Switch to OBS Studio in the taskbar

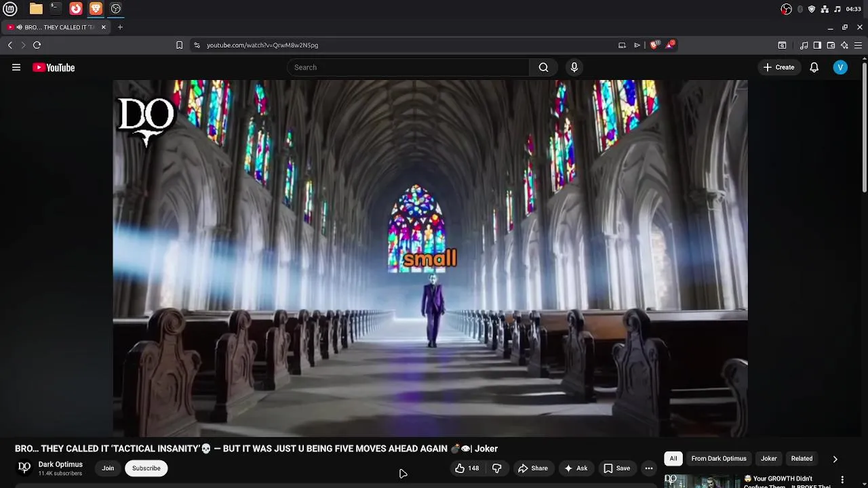(116, 9)
